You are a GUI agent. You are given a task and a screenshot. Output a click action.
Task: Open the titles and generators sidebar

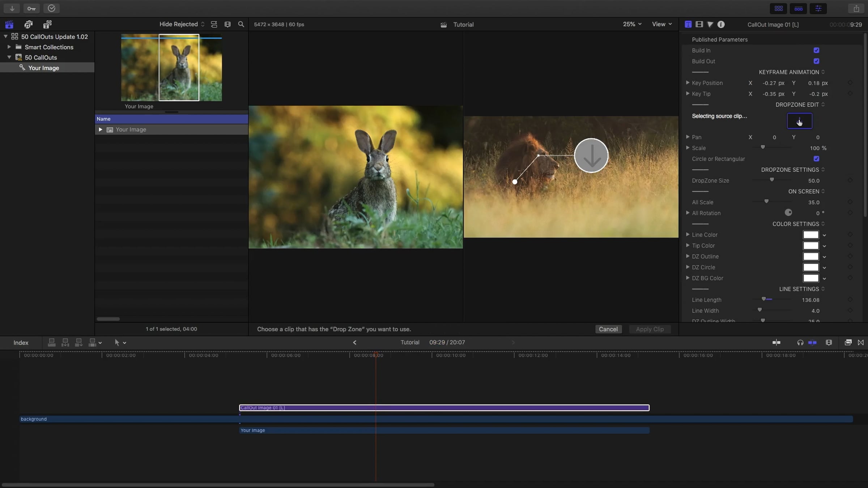tap(47, 24)
